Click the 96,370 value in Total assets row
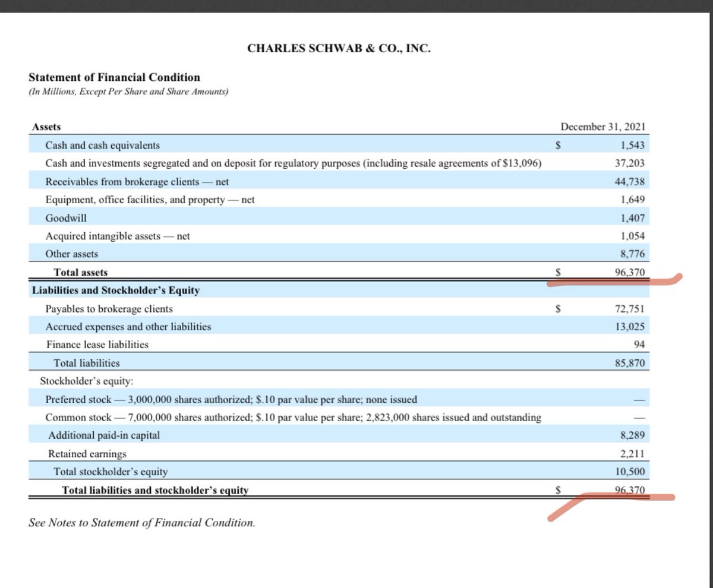Image resolution: width=713 pixels, height=588 pixels. [x=630, y=273]
